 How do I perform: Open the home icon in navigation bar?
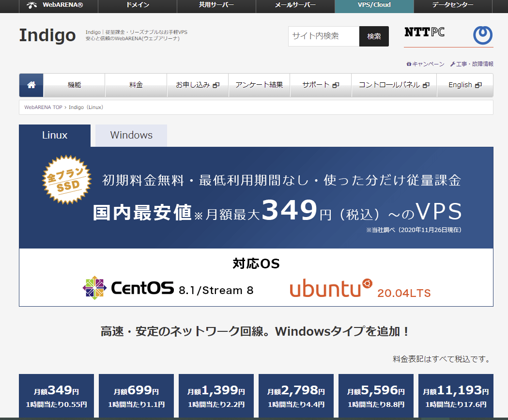click(31, 85)
